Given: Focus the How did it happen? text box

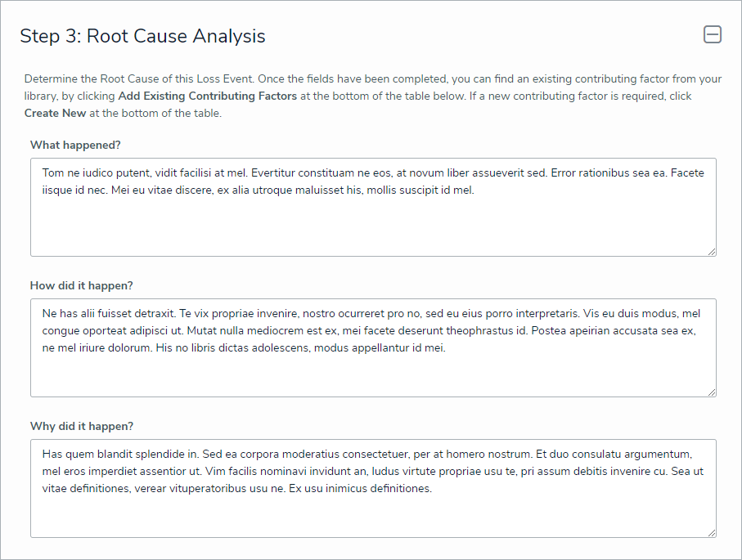Looking at the screenshot, I should click(373, 372).
